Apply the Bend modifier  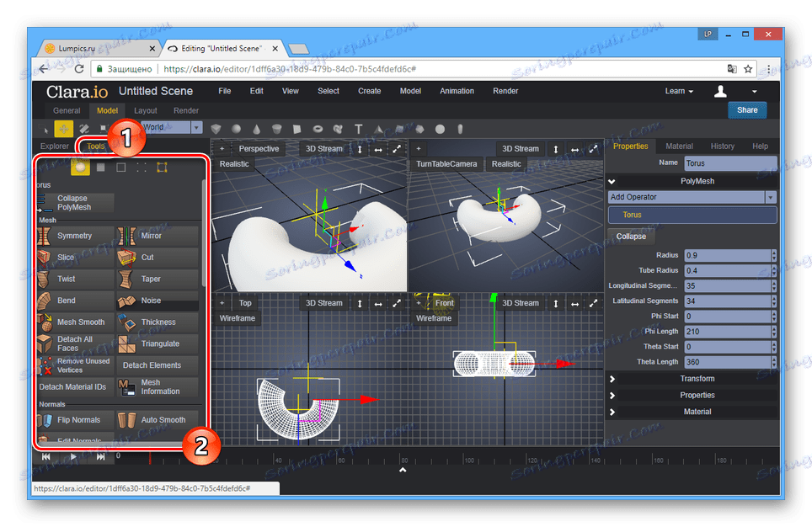[75, 301]
